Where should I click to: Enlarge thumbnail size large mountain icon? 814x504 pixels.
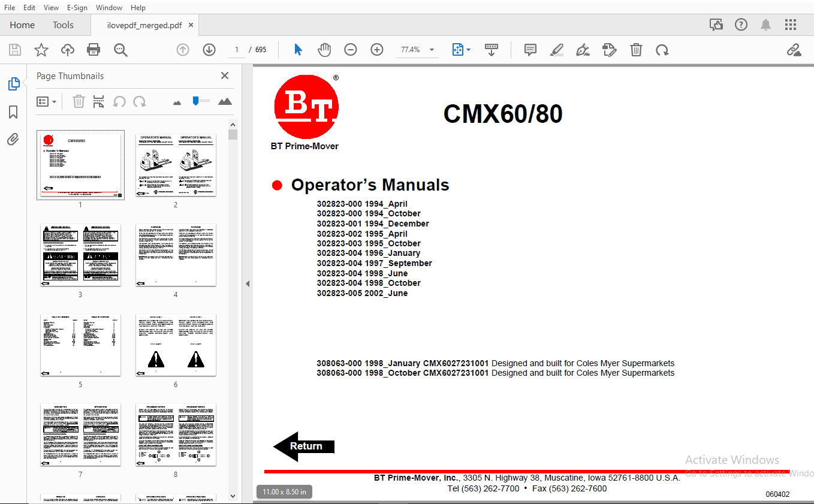point(225,101)
